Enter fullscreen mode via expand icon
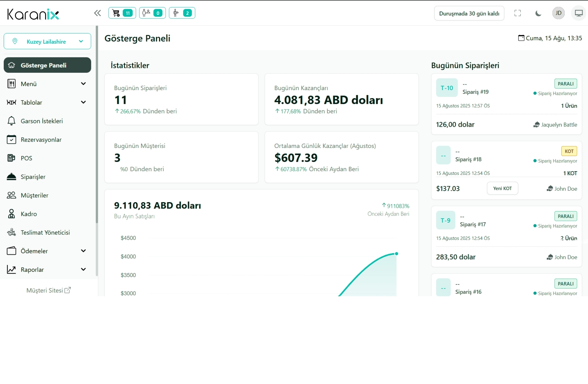588x384 pixels. coord(517,13)
